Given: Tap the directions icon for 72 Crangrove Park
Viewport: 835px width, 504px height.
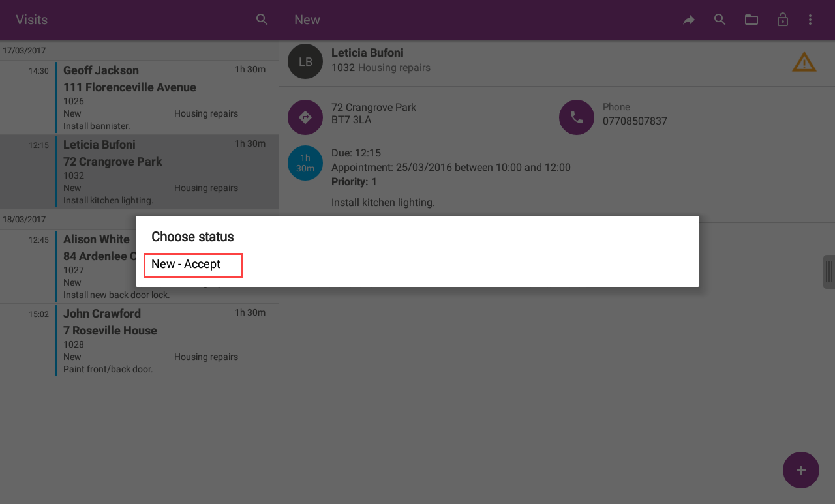Looking at the screenshot, I should pos(305,117).
